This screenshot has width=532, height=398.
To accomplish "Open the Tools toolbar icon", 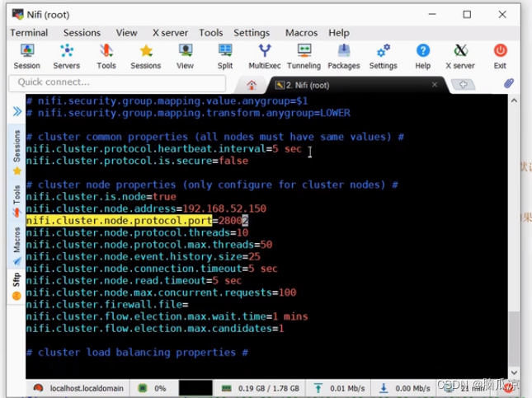I will coord(106,56).
